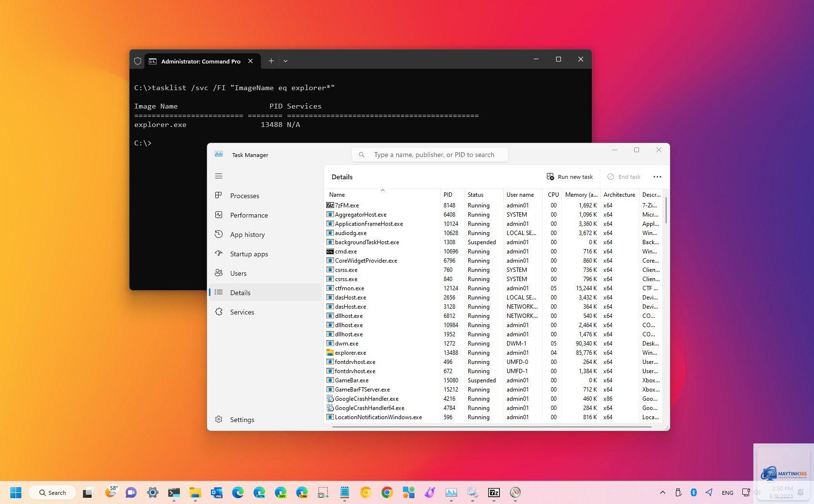The image size is (814, 504).
Task: Open a new tab in Terminal
Action: 271,61
